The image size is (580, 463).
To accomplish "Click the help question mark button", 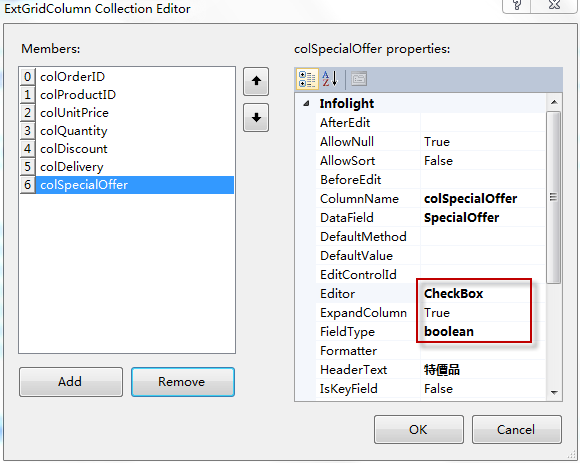I will (517, 5).
